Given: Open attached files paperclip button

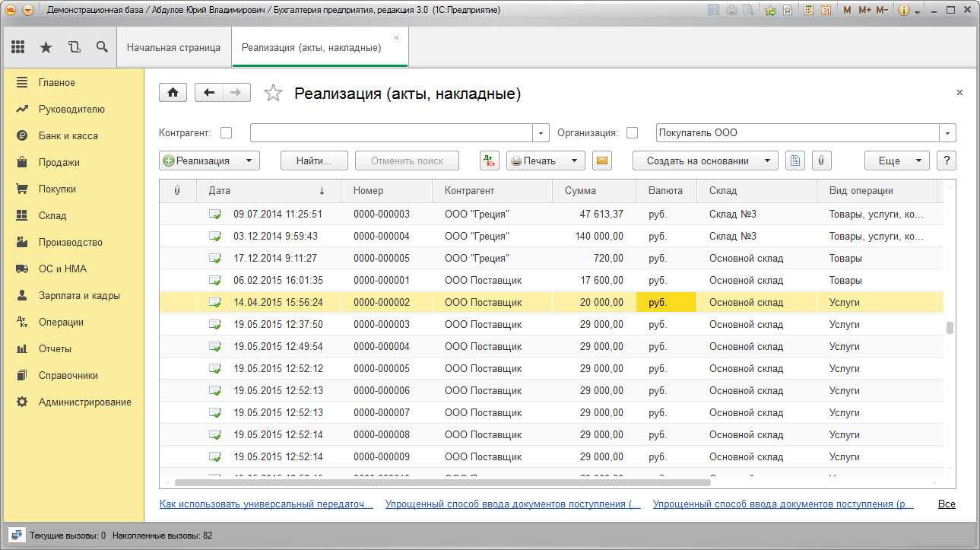Looking at the screenshot, I should 822,161.
